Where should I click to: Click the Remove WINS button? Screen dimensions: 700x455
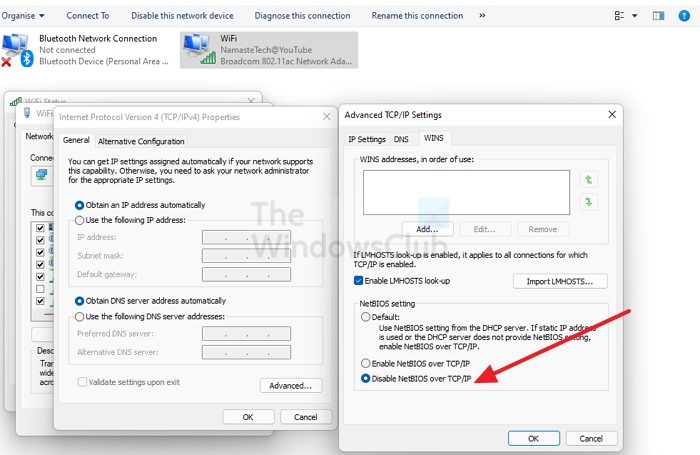[x=542, y=230]
